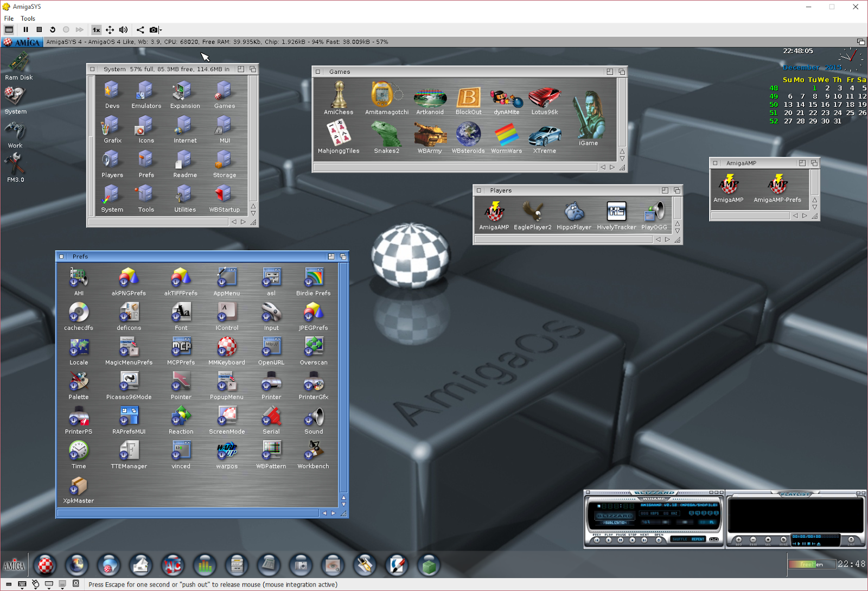Launch the ScreenMode prefs editor
868x591 pixels.
pos(227,420)
